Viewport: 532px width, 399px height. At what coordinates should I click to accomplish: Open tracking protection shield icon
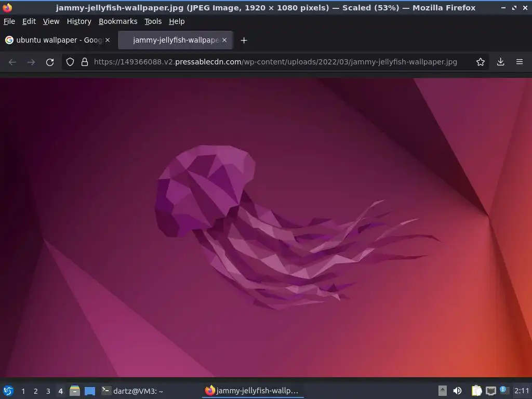coord(70,62)
